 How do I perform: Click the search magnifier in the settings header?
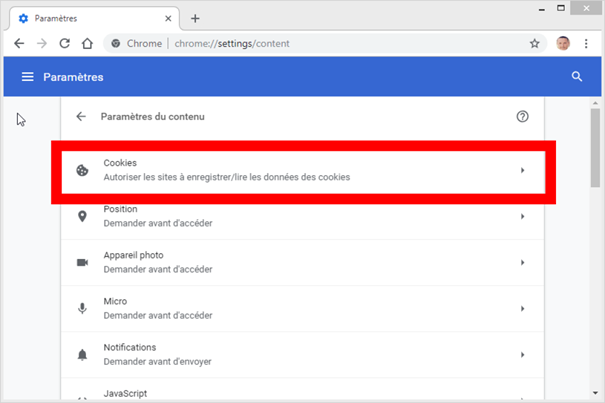(576, 77)
